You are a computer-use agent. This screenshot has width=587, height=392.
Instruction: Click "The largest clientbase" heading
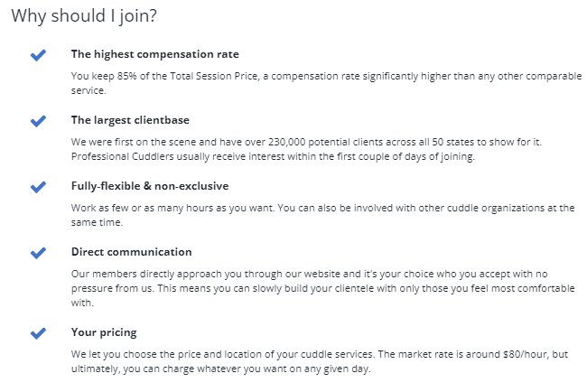click(x=130, y=120)
